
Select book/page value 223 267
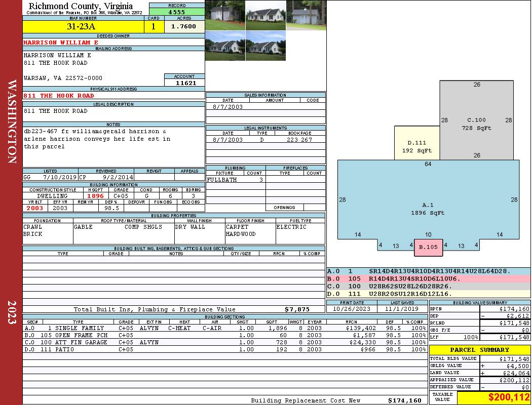coord(299,140)
